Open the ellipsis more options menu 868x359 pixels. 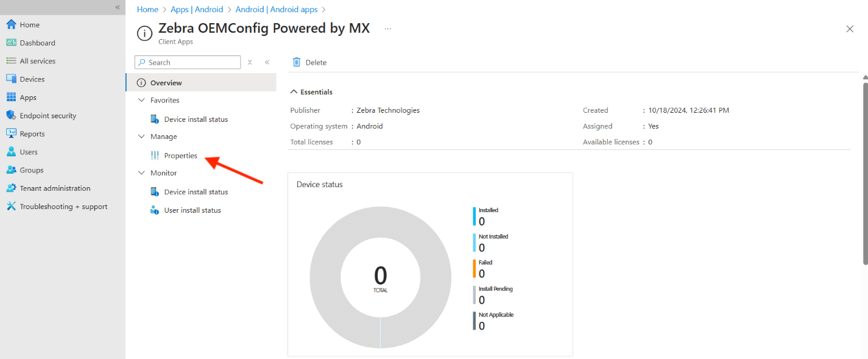click(387, 29)
